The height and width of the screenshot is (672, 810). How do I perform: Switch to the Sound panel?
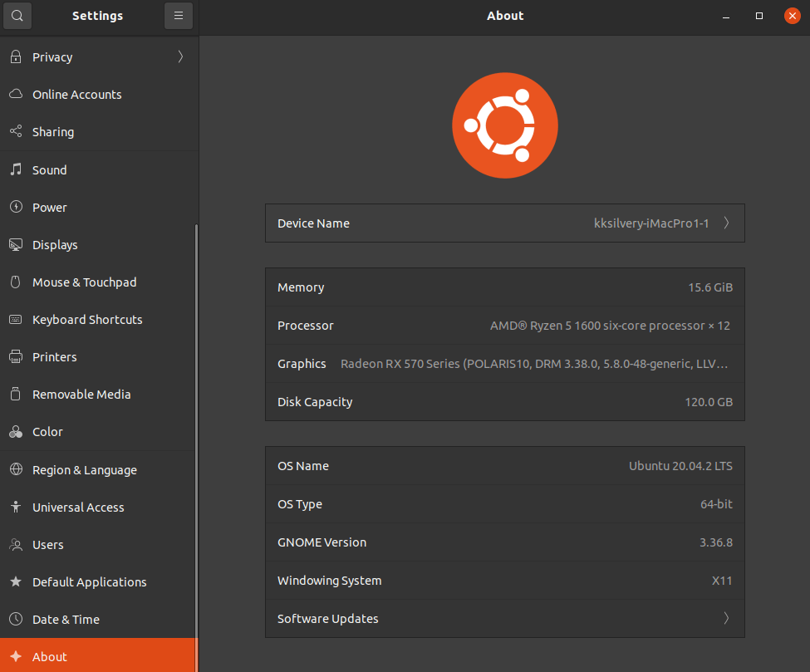[99, 170]
